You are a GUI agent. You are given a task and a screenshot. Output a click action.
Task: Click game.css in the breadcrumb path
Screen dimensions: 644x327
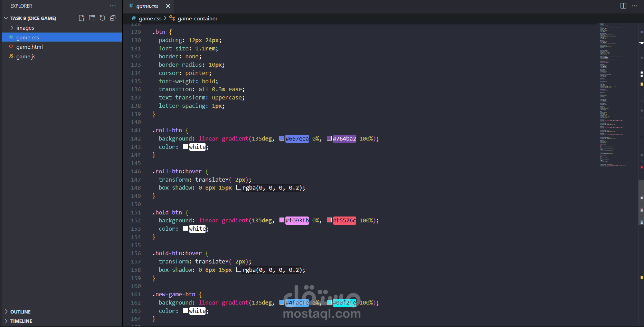[x=150, y=19]
